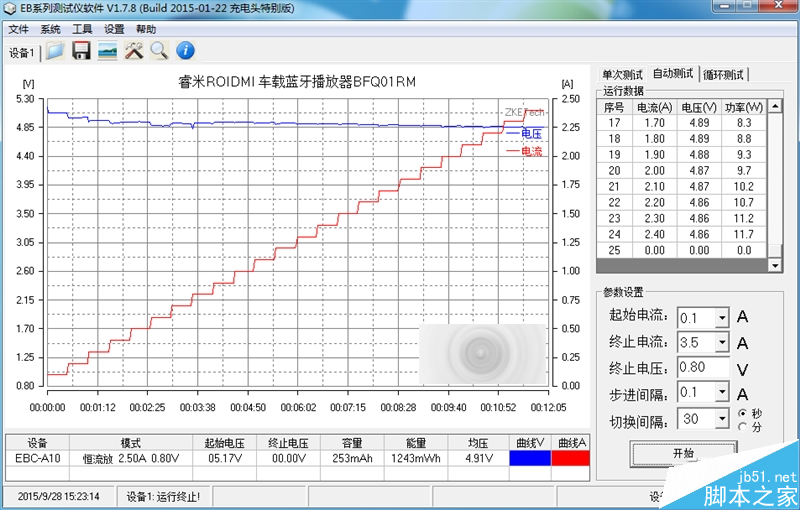800x510 pixels.
Task: Click the 4.91V average voltage cell
Action: point(479,458)
